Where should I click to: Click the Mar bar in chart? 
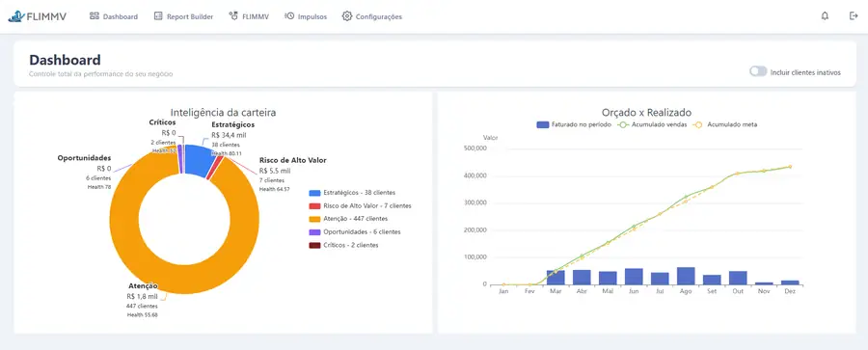click(556, 278)
